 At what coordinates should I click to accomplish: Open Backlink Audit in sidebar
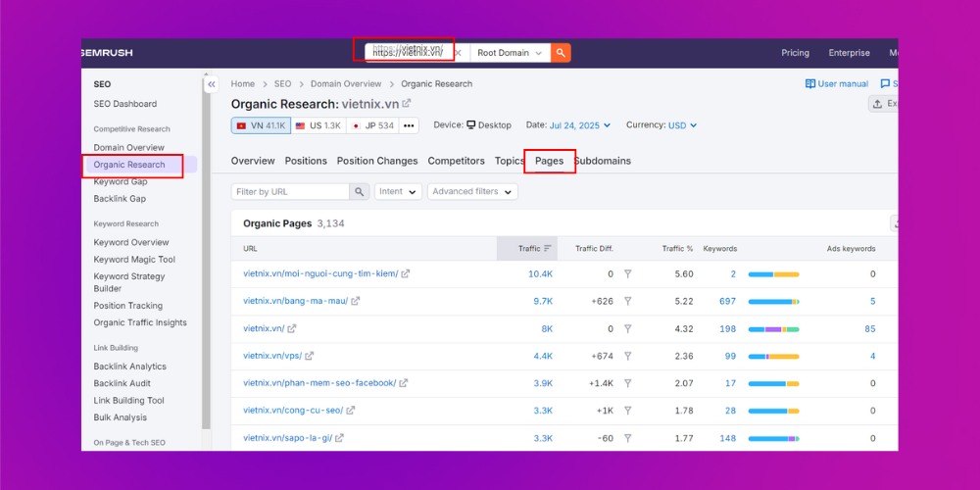(122, 383)
